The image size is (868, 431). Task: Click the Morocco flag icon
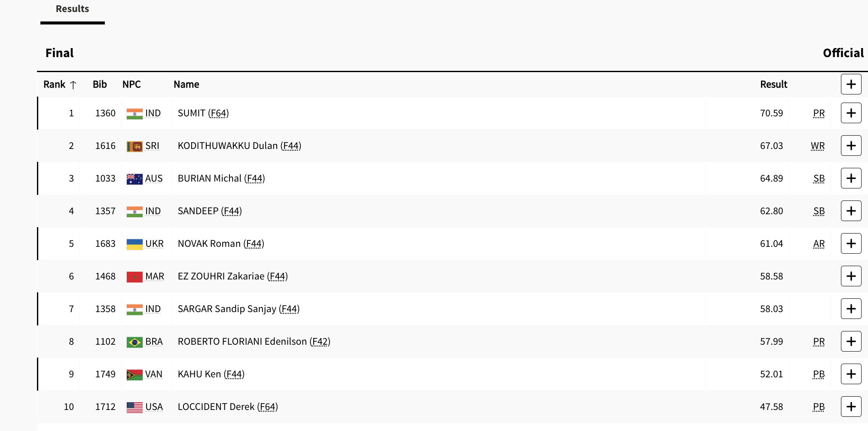[x=134, y=277]
